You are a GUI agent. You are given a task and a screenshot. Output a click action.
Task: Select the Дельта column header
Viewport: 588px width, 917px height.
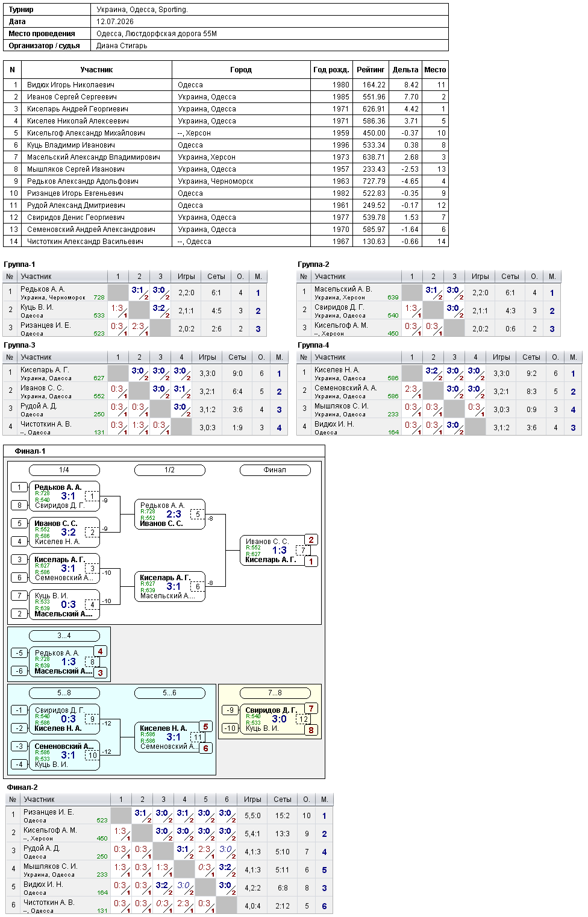pos(405,70)
